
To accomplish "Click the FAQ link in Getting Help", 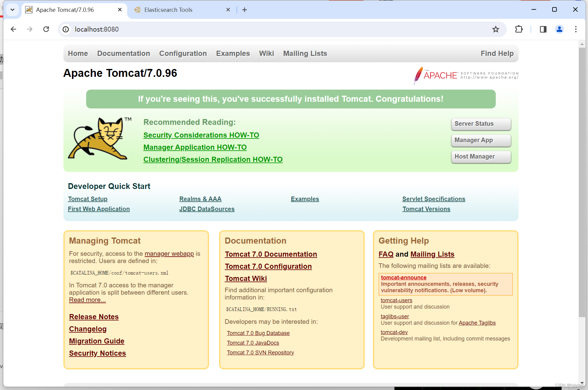I will pyautogui.click(x=386, y=254).
